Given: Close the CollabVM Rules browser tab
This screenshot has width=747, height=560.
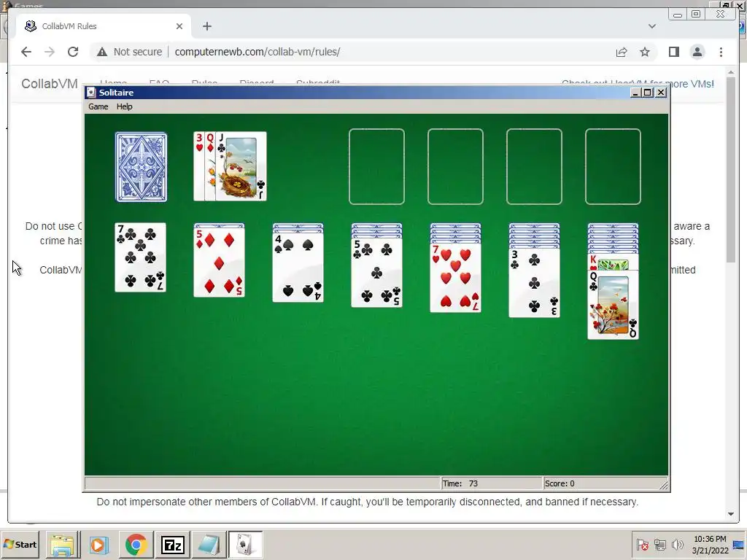Looking at the screenshot, I should tap(179, 26).
